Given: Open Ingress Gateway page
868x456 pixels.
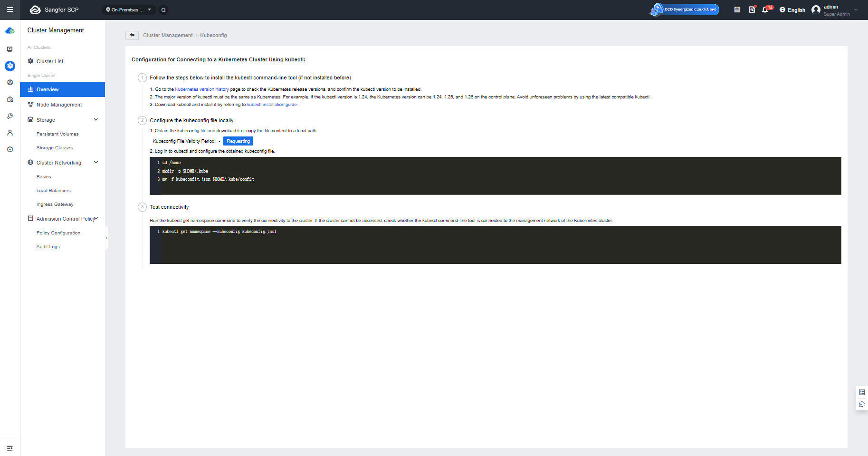Looking at the screenshot, I should click(55, 204).
